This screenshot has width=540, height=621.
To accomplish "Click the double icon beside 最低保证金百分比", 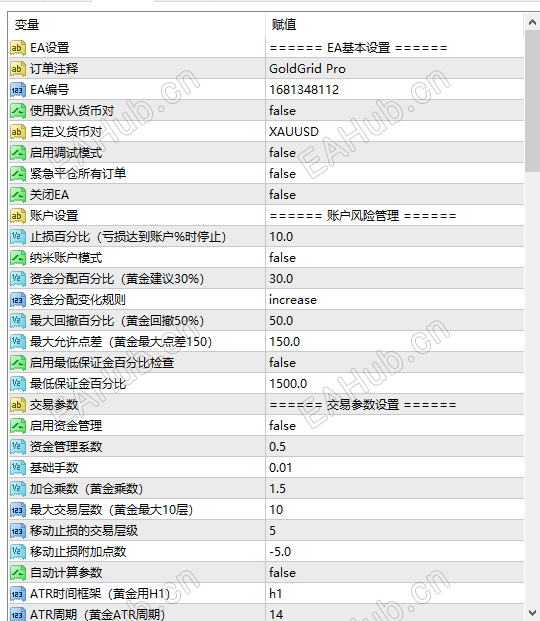I will click(17, 384).
